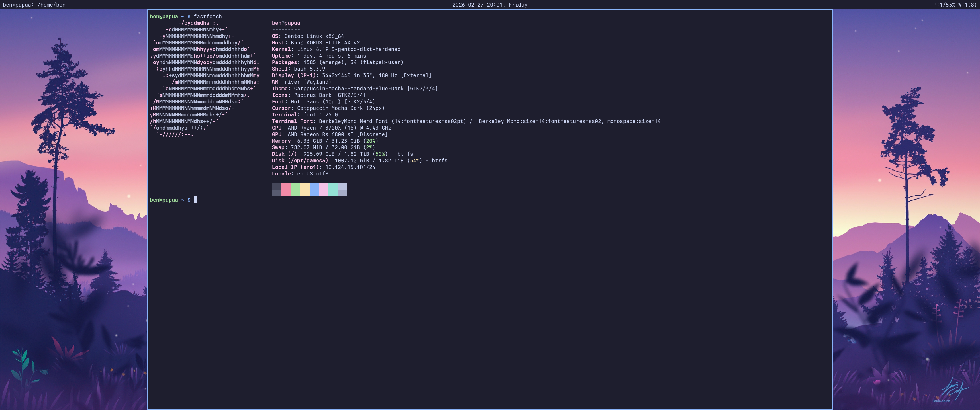Click the light pink color swatch

click(x=324, y=190)
